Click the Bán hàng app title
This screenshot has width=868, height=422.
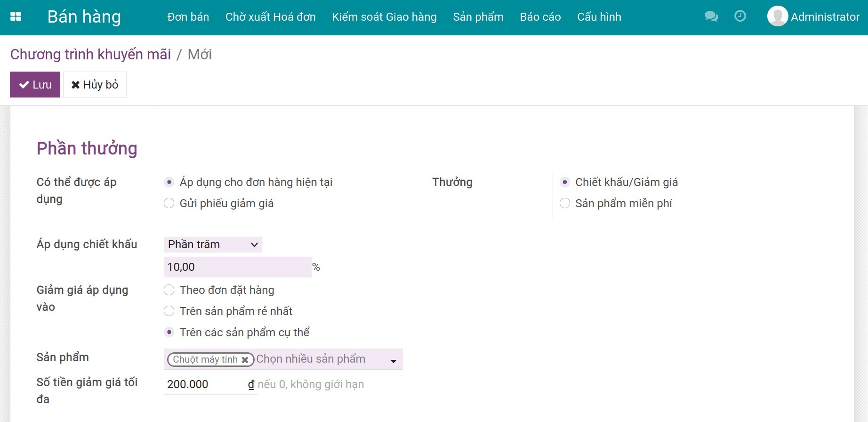tap(84, 17)
